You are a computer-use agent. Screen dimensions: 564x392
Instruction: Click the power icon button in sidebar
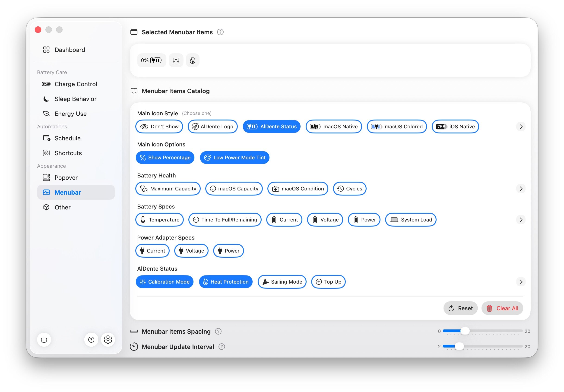tap(44, 340)
